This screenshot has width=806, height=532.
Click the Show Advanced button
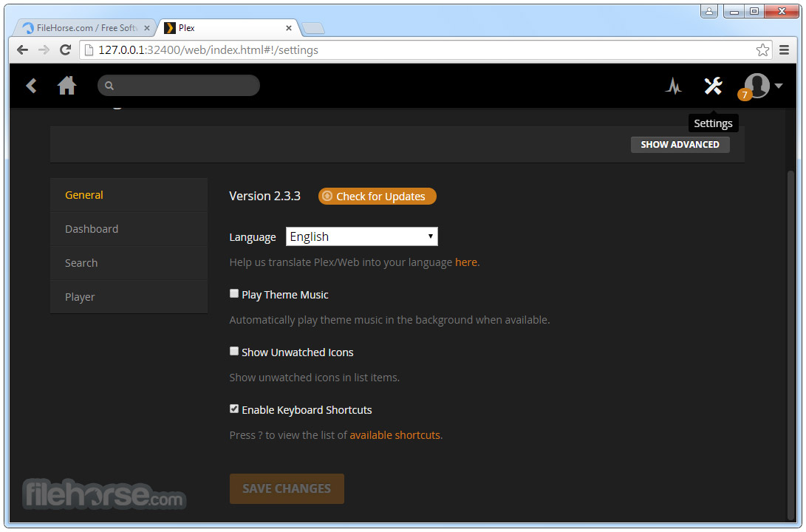(680, 144)
